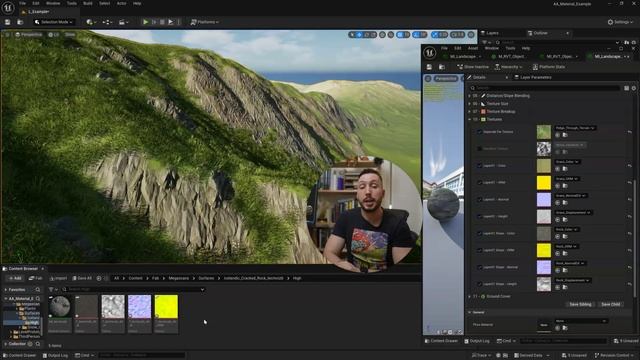640x360 pixels.
Task: Open the File menu in main editor
Action: point(22,3)
